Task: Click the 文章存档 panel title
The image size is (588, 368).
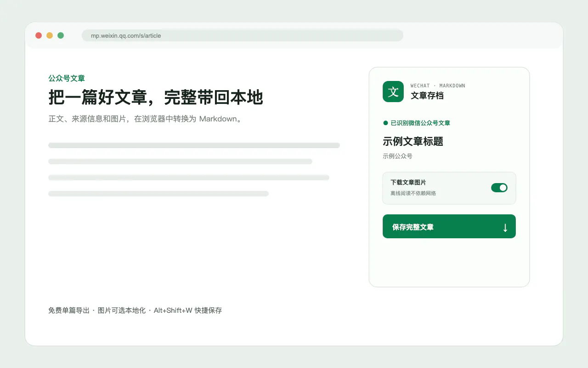Action: (427, 96)
